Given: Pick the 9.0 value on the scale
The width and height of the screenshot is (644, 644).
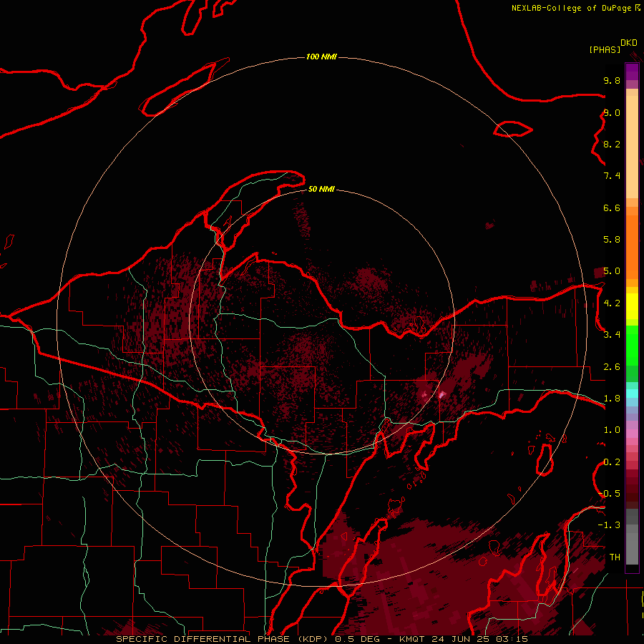Looking at the screenshot, I should [612, 112].
